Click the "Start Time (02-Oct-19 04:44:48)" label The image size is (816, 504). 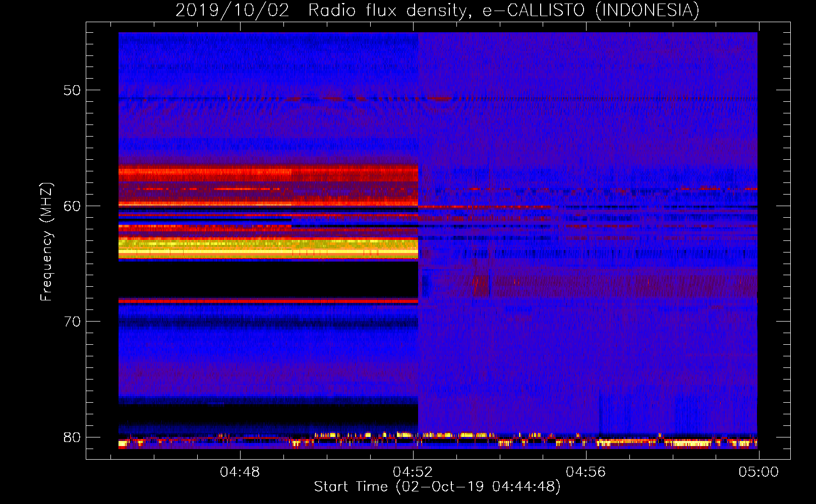point(437,487)
